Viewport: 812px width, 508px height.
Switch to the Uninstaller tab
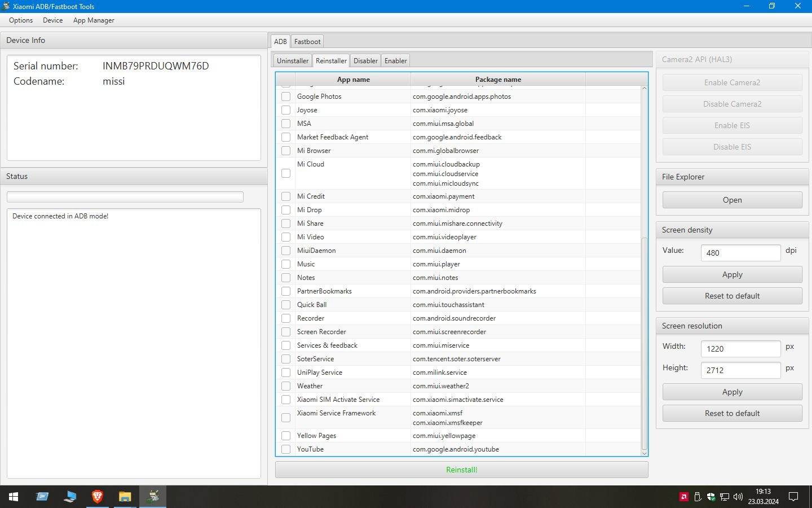293,61
